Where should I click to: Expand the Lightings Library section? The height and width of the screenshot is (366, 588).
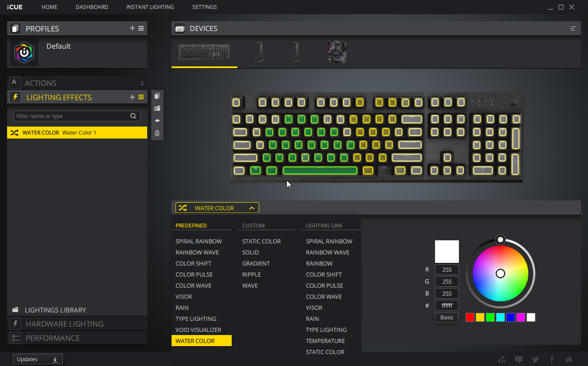tap(77, 310)
